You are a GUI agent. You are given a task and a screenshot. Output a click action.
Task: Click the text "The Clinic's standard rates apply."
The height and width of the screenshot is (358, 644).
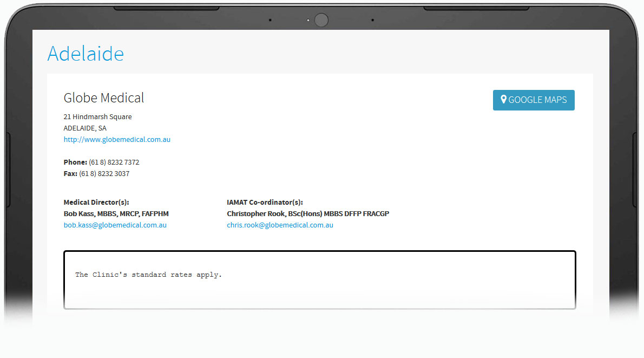pyautogui.click(x=148, y=275)
